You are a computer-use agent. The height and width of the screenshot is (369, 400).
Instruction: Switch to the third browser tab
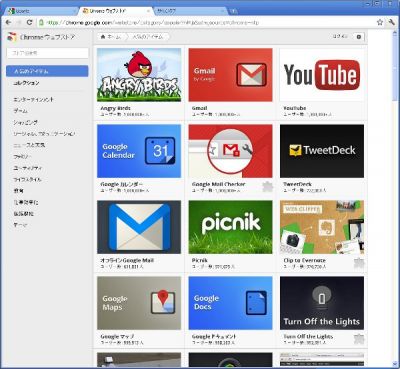[190, 11]
